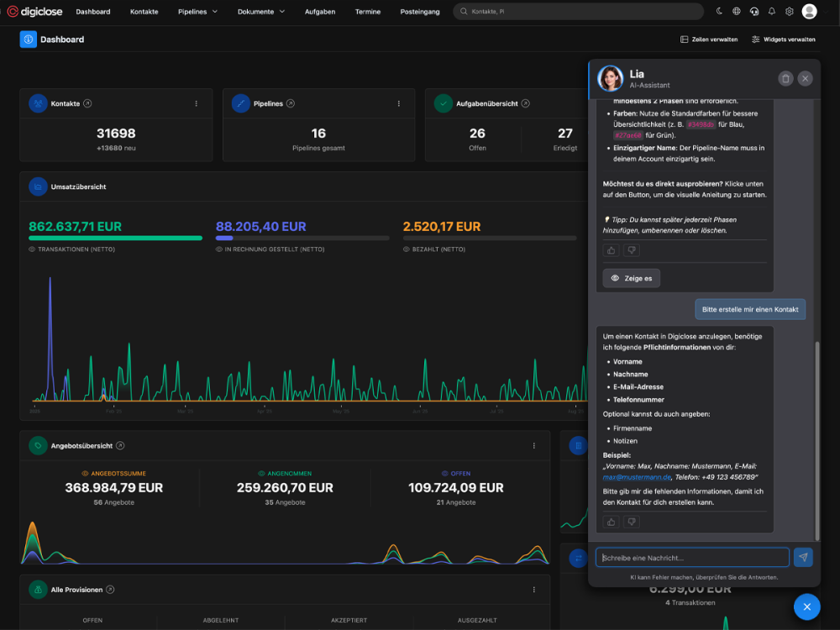
Task: Open Aufgabenübersicht external link icon
Action: [x=526, y=103]
